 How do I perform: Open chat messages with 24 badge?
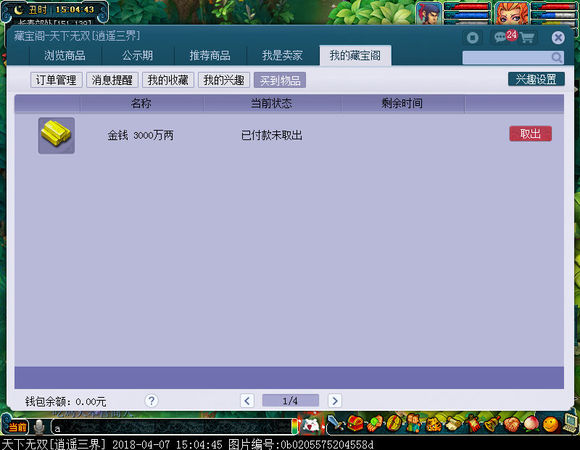(505, 36)
